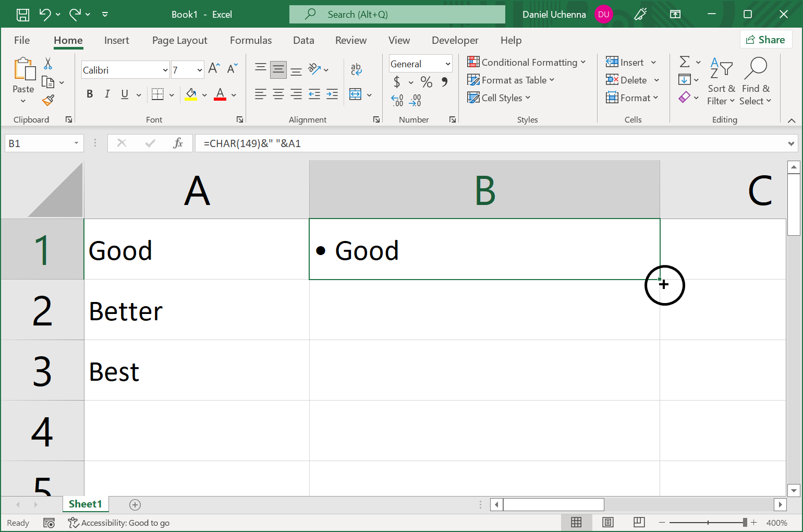Viewport: 803px width, 532px height.
Task: Click the Cut scissors icon
Action: 48,64
